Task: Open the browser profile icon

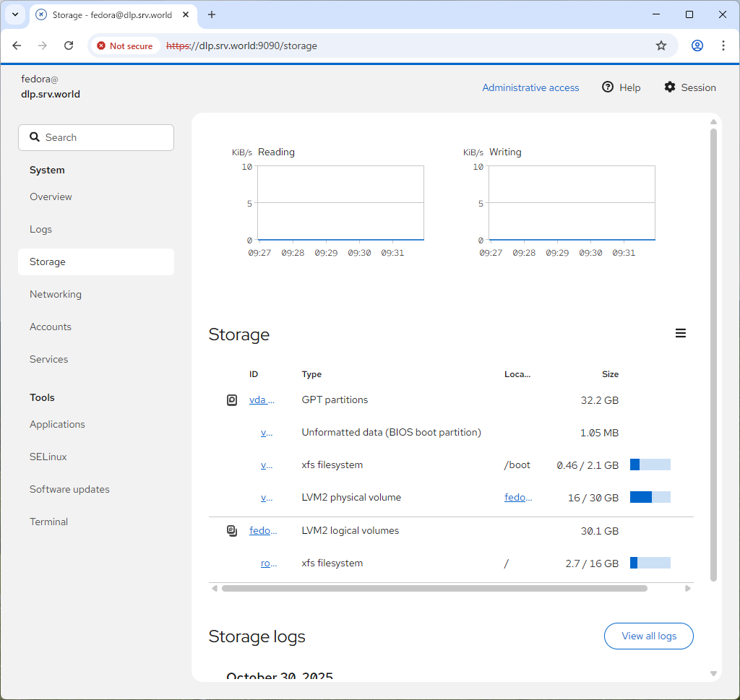Action: (697, 46)
